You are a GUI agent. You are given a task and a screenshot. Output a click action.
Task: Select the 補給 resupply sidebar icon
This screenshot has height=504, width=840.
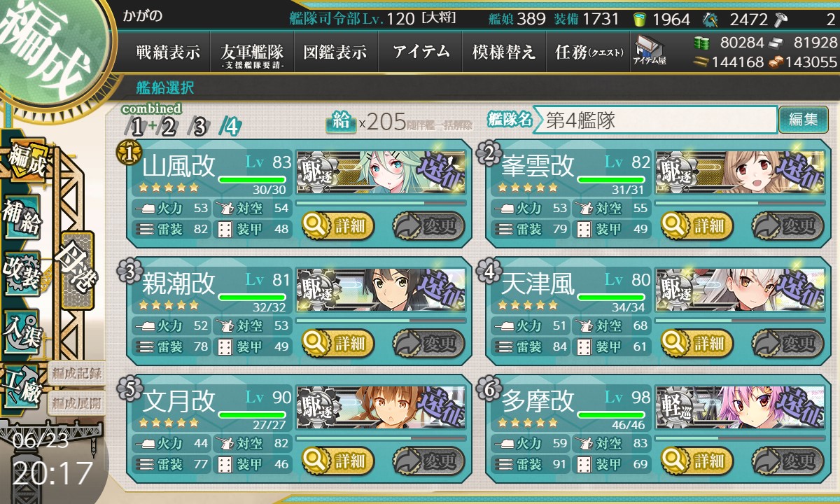(22, 217)
